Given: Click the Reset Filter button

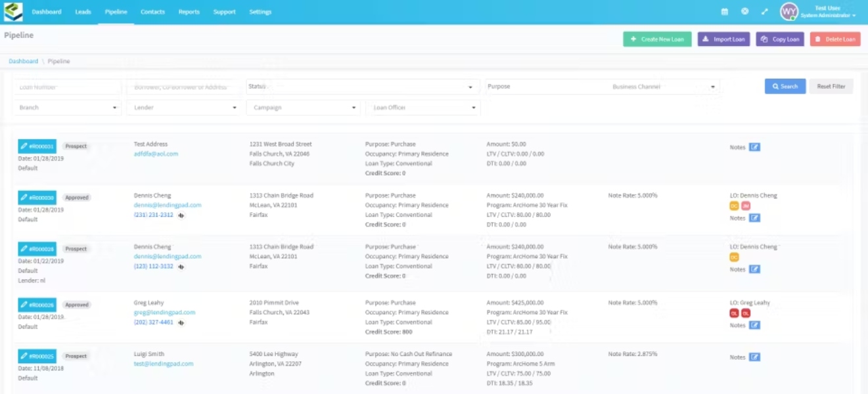Looking at the screenshot, I should 831,86.
